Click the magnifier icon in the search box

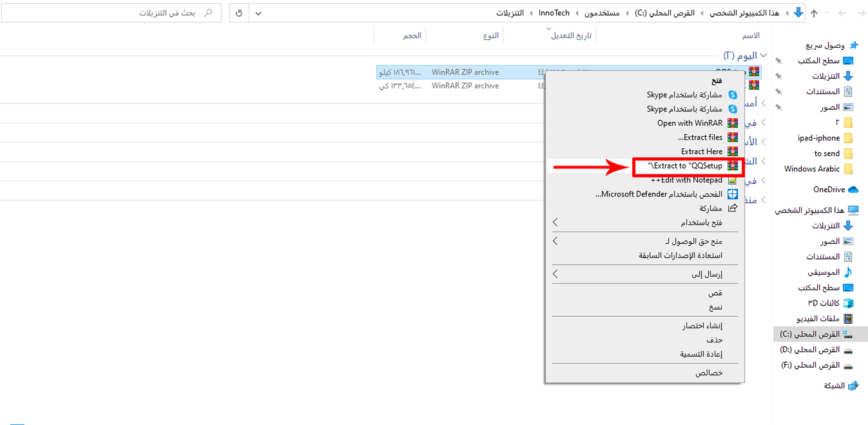click(208, 13)
